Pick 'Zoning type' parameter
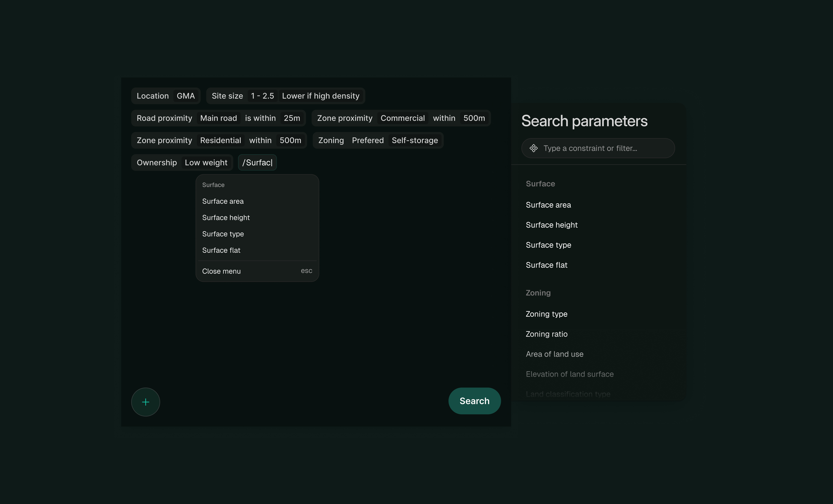Screen dimensions: 833x504 click(x=546, y=314)
